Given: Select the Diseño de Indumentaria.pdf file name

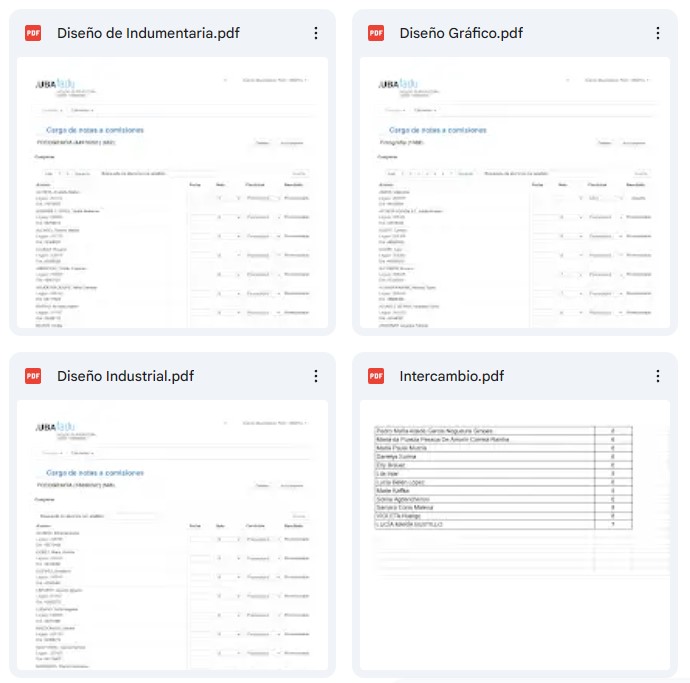Looking at the screenshot, I should 148,33.
